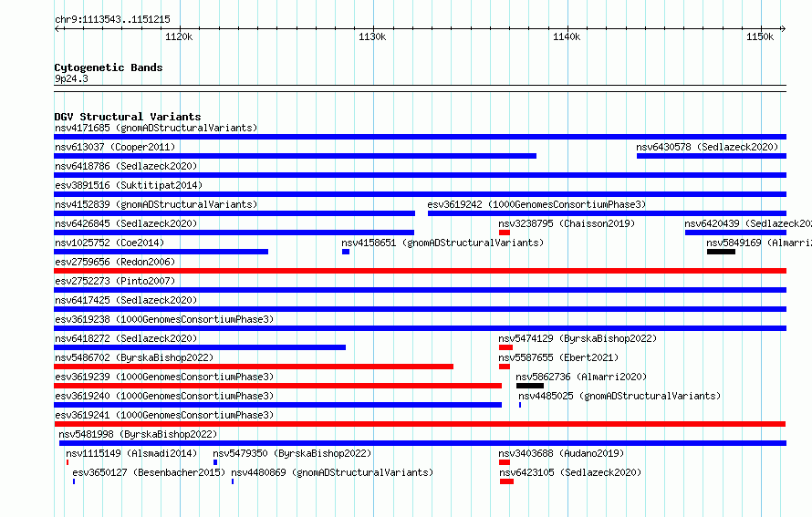
Task: Click the red esv3619241 variant bar
Action: pos(420,424)
